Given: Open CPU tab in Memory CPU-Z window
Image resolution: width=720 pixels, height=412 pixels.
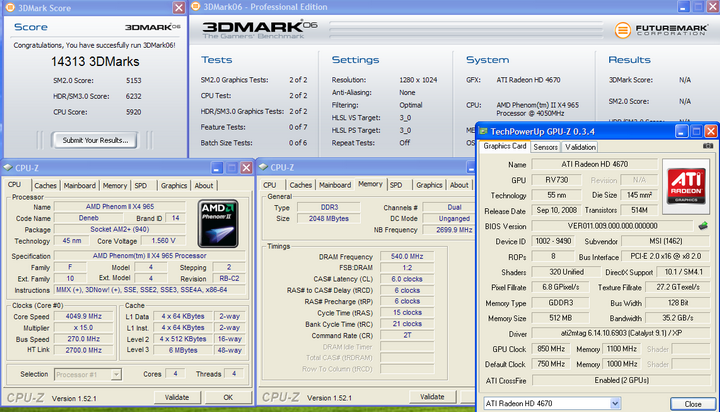Looking at the screenshot, I should coord(270,185).
